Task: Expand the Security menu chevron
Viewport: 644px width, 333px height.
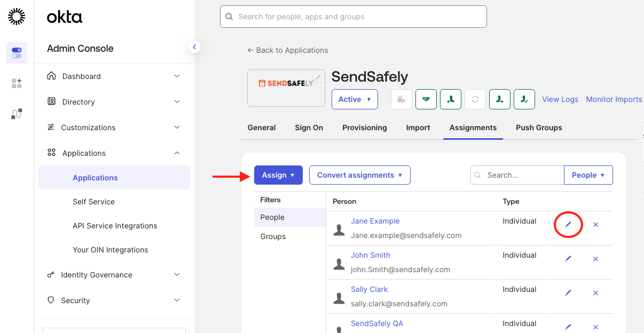Action: 177,300
